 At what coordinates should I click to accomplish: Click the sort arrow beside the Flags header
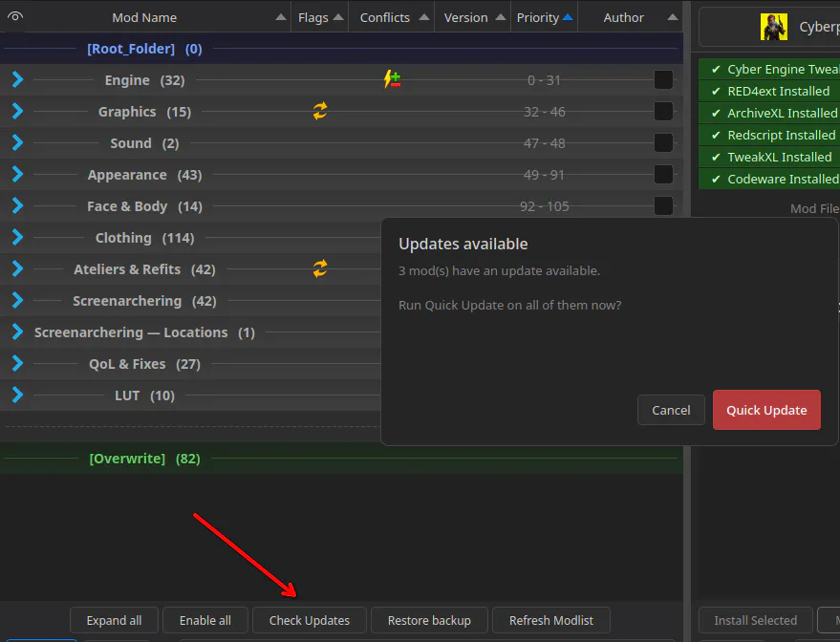338,17
